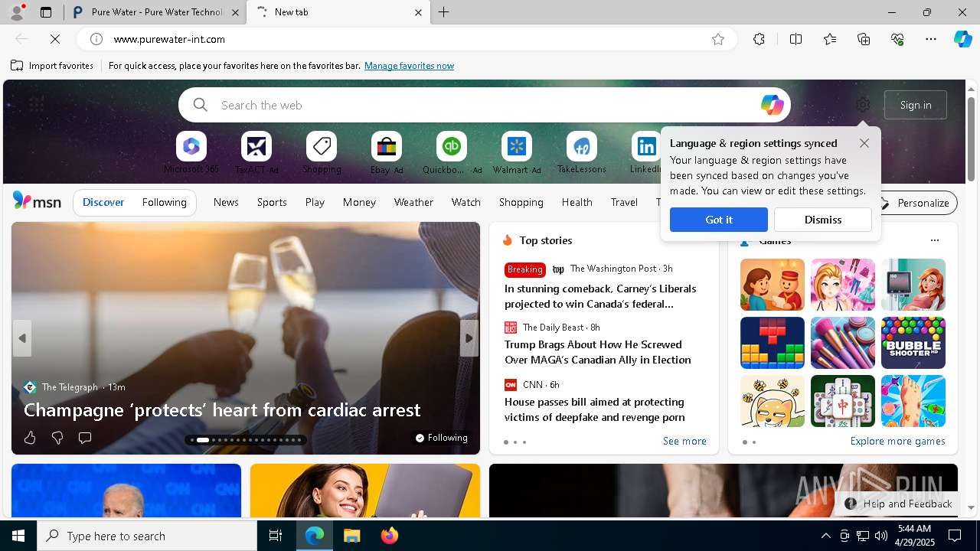The image size is (980, 551).
Task: Open the Watch category
Action: coord(466,202)
